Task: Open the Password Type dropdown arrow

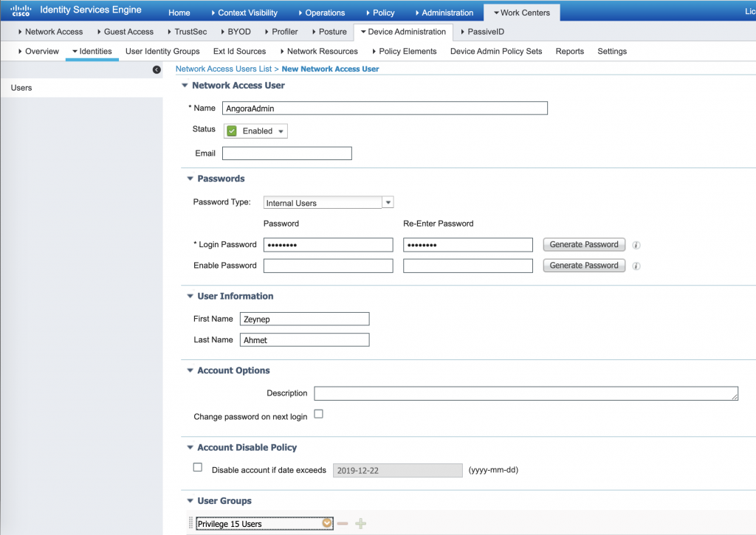Action: tap(388, 202)
